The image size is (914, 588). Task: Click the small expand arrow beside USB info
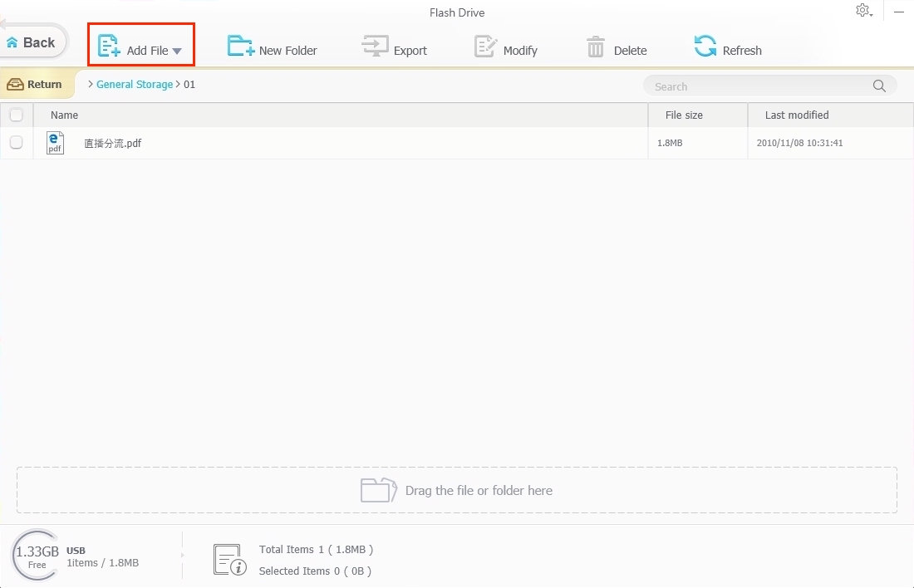(x=183, y=556)
